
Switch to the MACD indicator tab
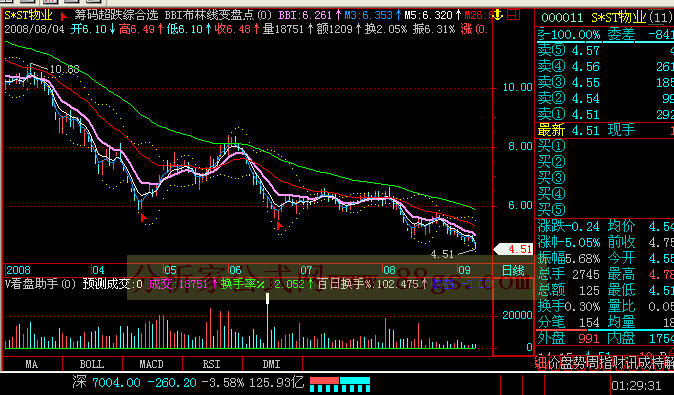point(152,364)
